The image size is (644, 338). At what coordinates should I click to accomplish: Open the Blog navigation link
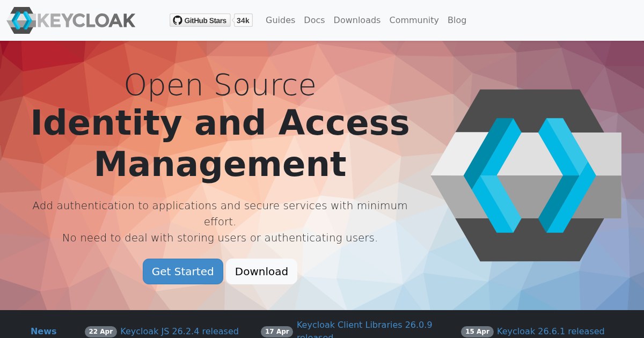pyautogui.click(x=457, y=20)
